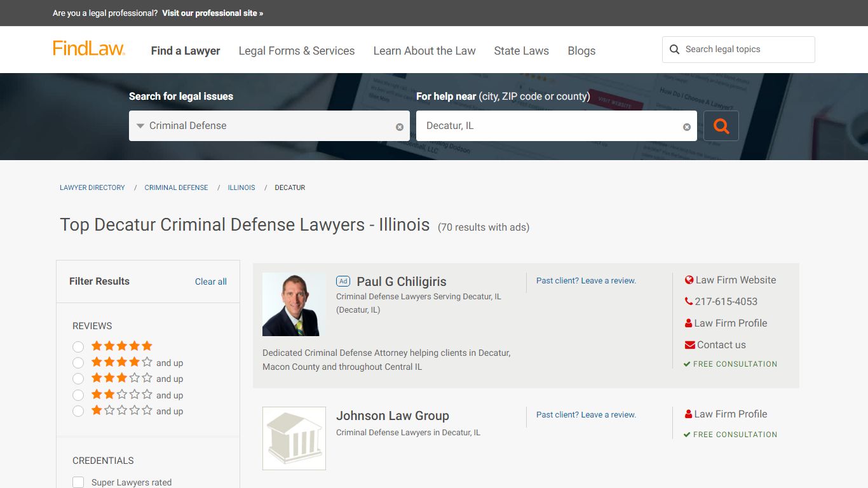Open Learn About the Law menu
The width and height of the screenshot is (868, 488).
pos(424,51)
